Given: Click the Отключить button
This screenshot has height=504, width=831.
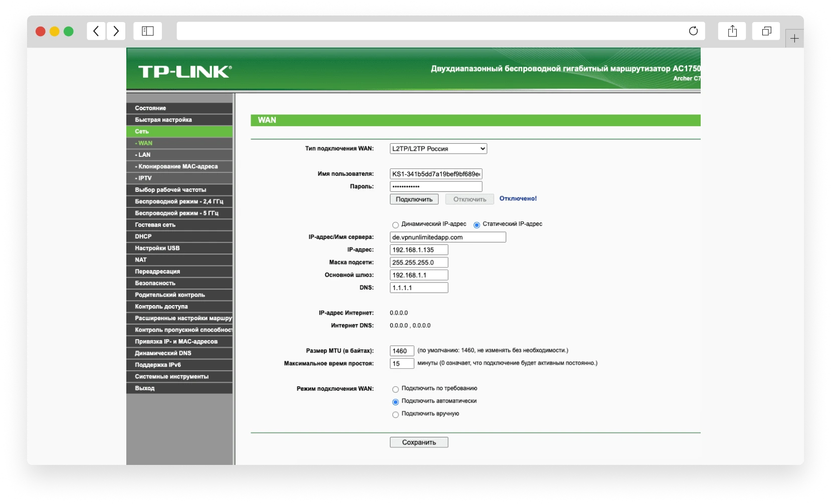Looking at the screenshot, I should (469, 199).
